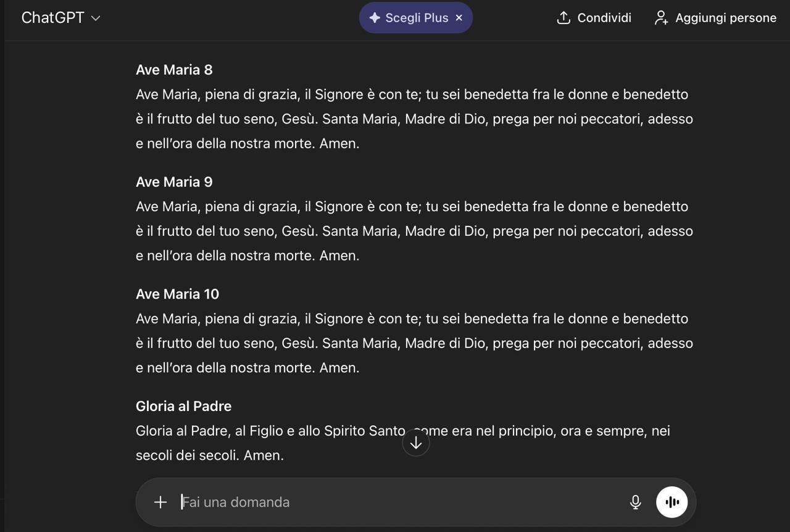Click the 'Ave Maria 10' heading
Image resolution: width=790 pixels, height=532 pixels.
[x=177, y=294]
